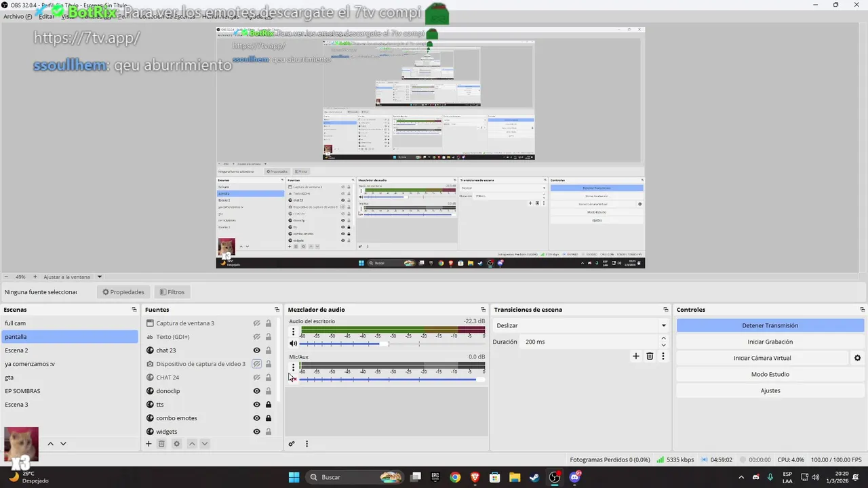This screenshot has height=488, width=868.
Task: Remove the current scene transition
Action: tap(650, 356)
